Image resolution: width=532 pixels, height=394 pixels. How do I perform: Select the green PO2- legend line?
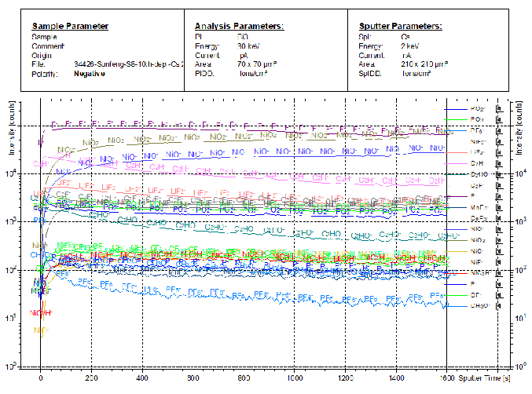point(457,119)
